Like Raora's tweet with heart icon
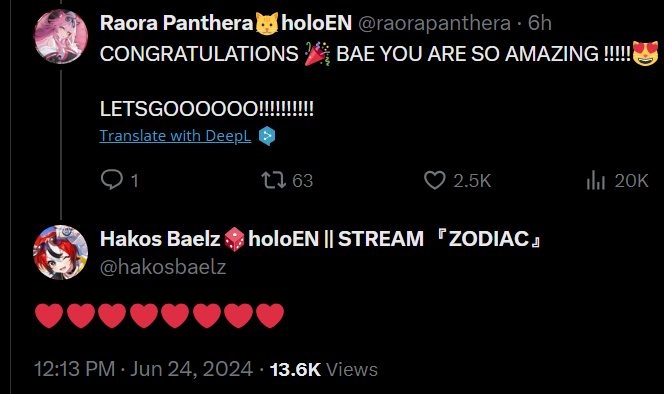 [x=435, y=180]
